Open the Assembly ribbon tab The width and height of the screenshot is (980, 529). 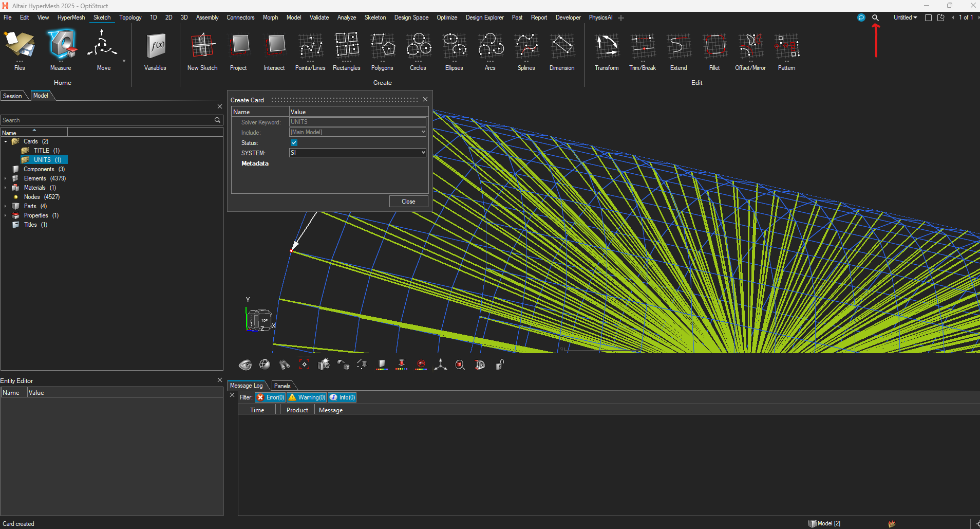pyautogui.click(x=207, y=17)
